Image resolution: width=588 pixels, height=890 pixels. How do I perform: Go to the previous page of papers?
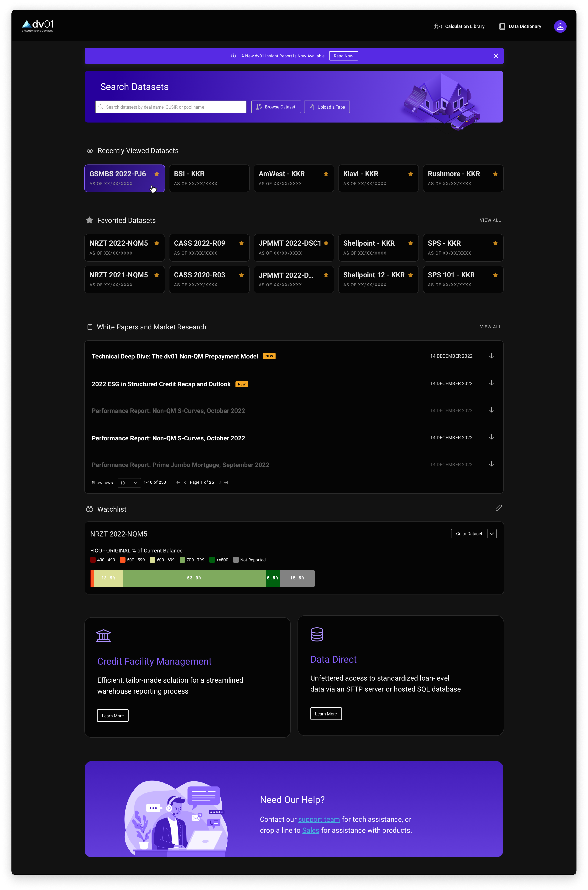(184, 482)
